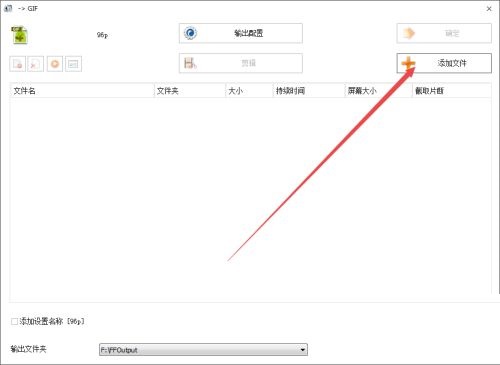Sort by the 文件名 column header
This screenshot has height=365, width=500.
click(82, 91)
